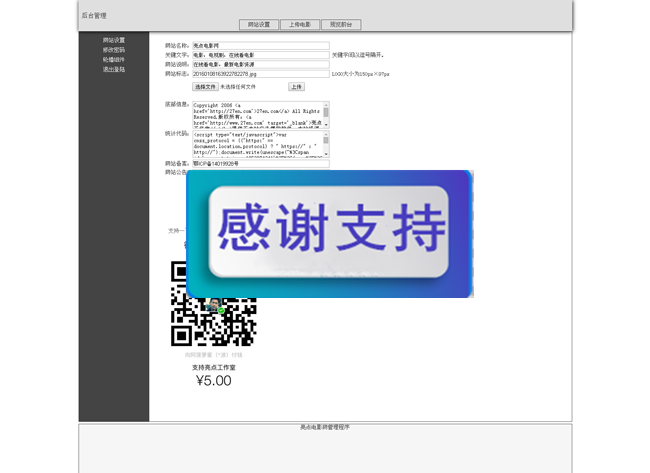Click the 统计代码 textarea scroll-down arrow
The image size is (650, 473).
(326, 154)
